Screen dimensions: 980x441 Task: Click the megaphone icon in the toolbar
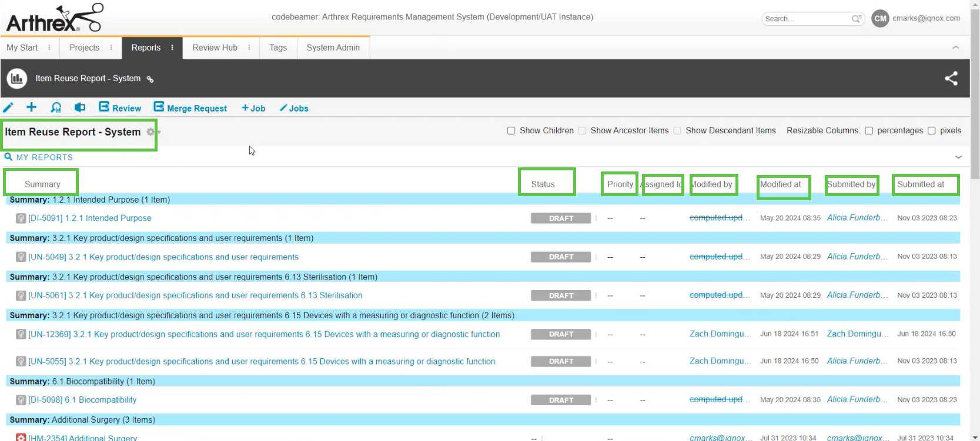click(x=80, y=107)
